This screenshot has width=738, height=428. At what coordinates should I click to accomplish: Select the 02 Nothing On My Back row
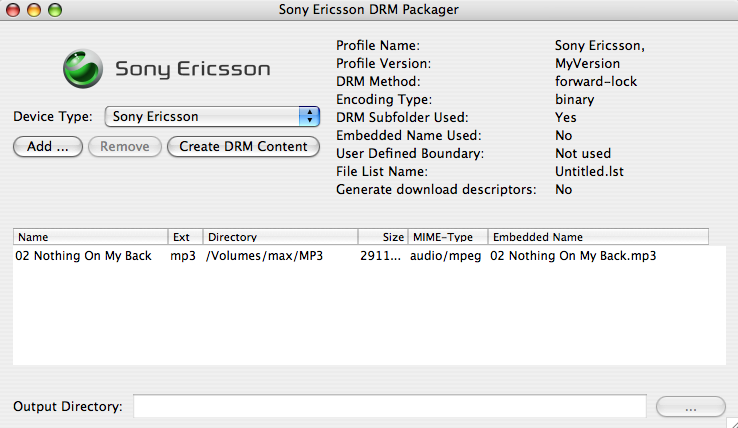tap(85, 256)
